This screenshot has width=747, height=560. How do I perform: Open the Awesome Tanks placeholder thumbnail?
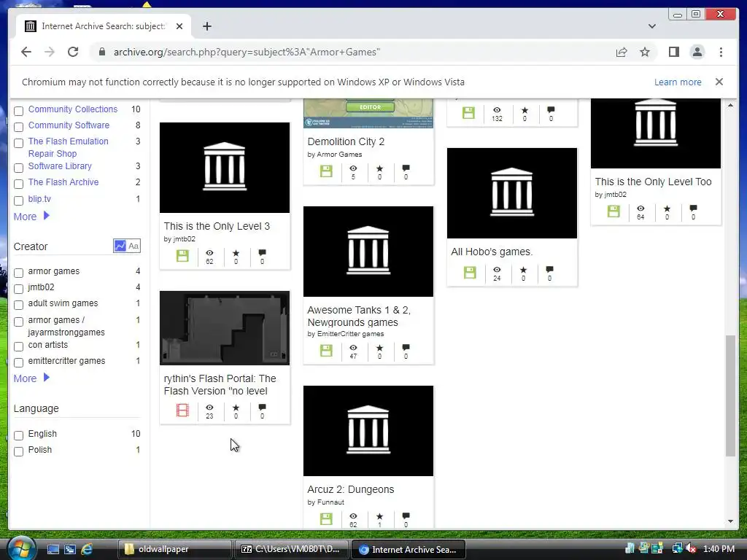[368, 252]
